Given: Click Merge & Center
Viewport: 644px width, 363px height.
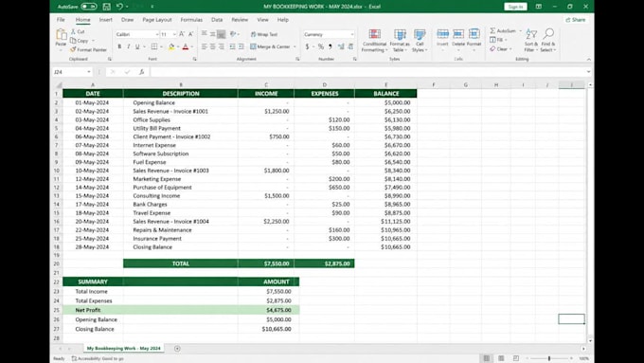Looking at the screenshot, I should pyautogui.click(x=270, y=46).
